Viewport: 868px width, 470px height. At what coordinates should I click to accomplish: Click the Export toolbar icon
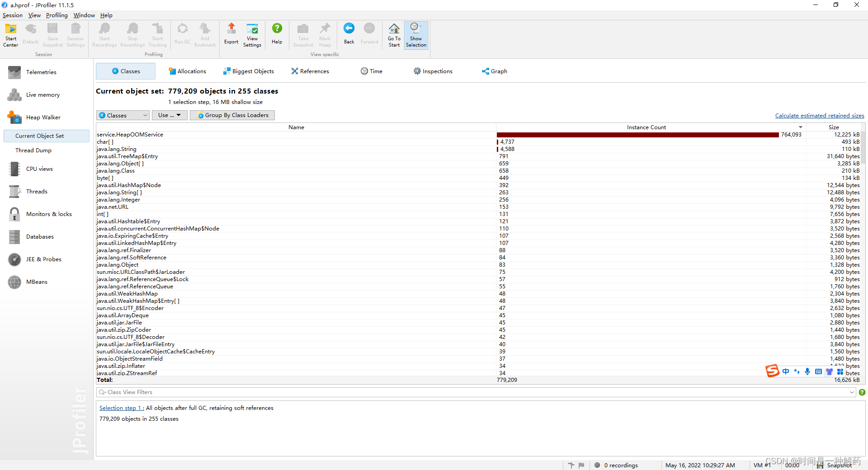click(231, 34)
